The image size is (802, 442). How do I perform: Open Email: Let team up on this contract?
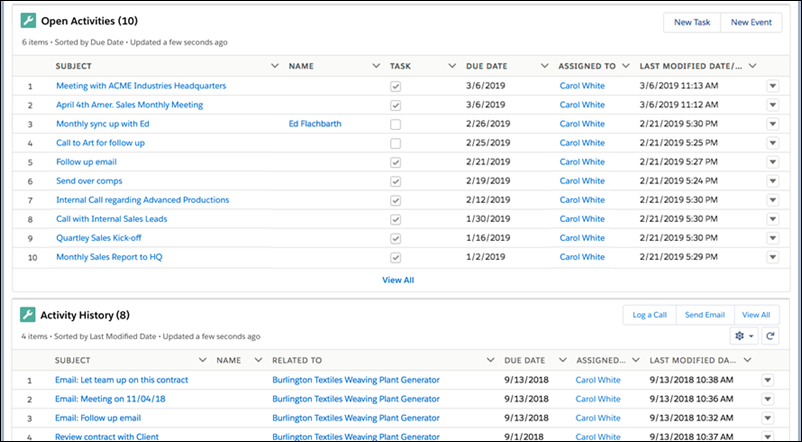pyautogui.click(x=122, y=380)
